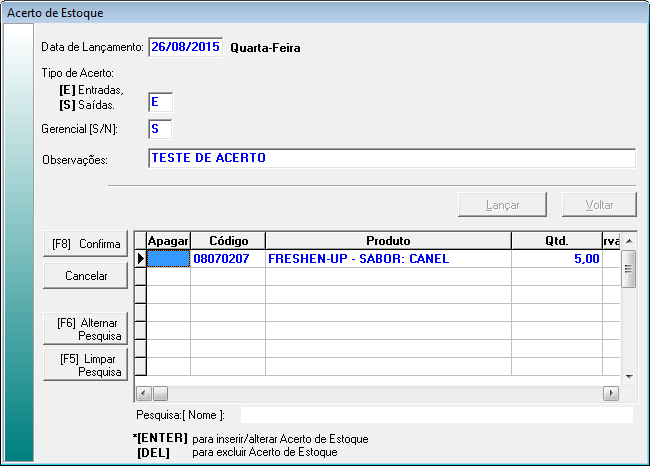This screenshot has height=466, width=650.
Task: Click the Produto column header
Action: coord(388,241)
